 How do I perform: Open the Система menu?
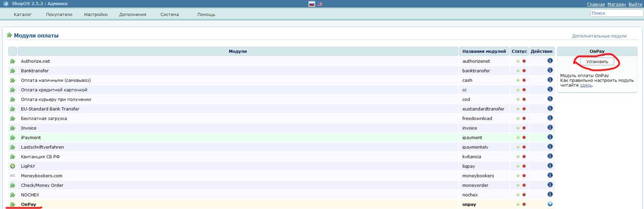[169, 14]
